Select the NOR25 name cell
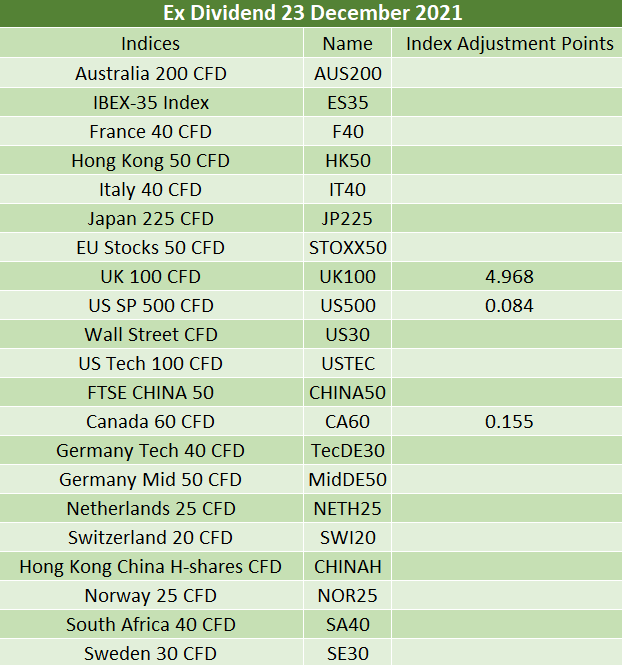This screenshot has height=665, width=622. [x=347, y=595]
